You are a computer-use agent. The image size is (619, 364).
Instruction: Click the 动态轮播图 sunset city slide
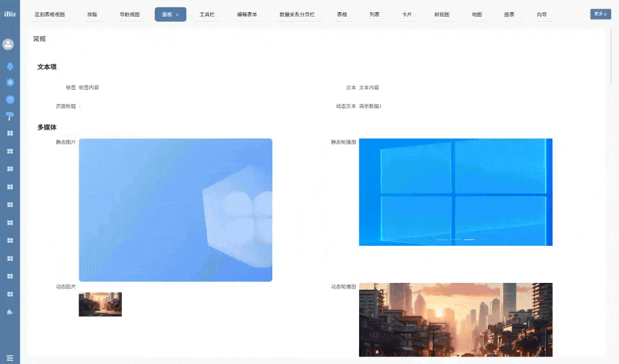point(456,319)
